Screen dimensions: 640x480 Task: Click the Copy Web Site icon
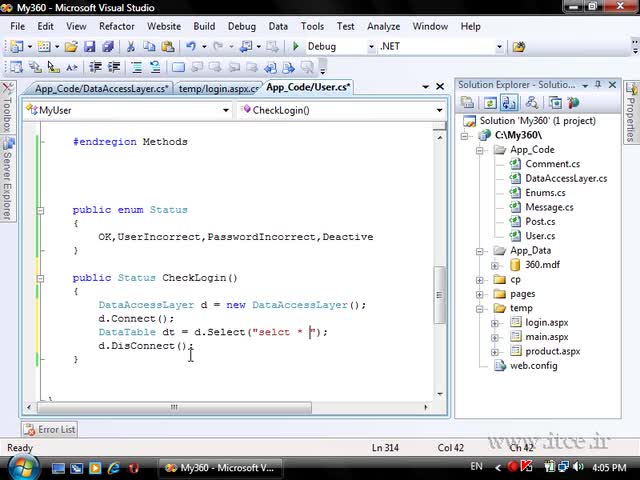click(555, 102)
